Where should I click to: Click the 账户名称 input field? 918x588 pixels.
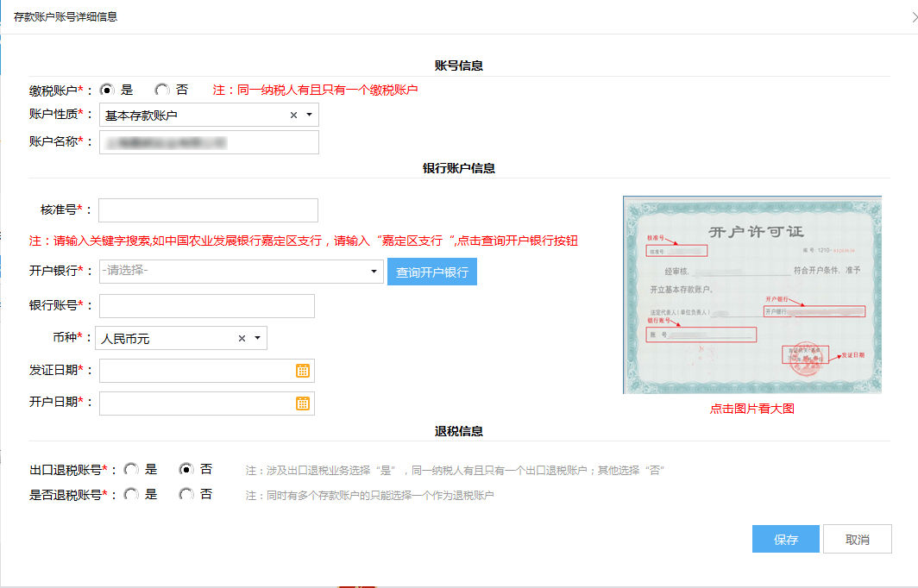[209, 141]
